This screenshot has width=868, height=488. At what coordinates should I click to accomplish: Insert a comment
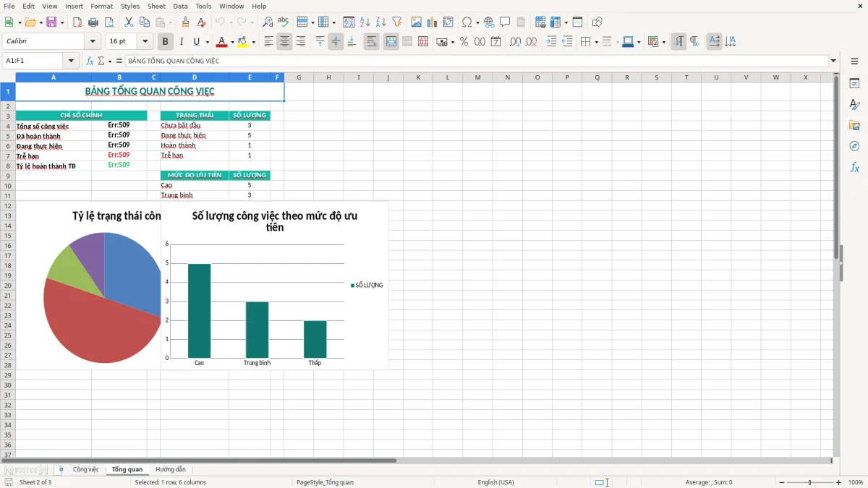coord(505,22)
